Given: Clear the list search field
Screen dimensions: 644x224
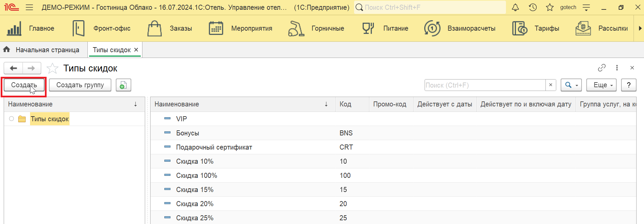Looking at the screenshot, I should click(551, 85).
